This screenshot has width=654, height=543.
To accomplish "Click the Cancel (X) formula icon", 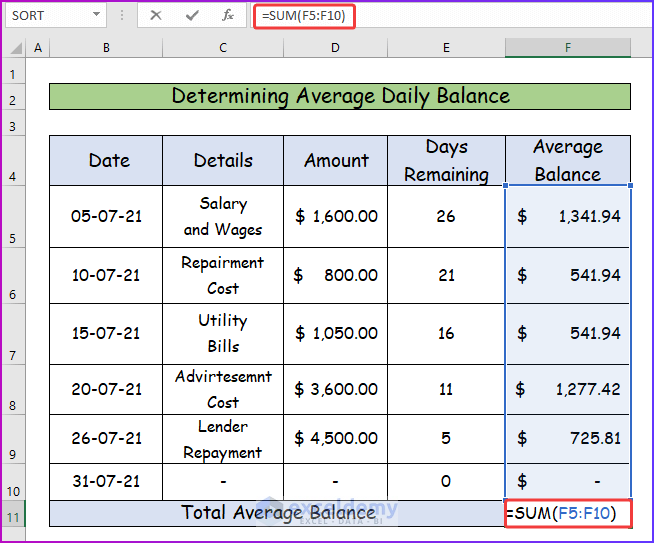I will click(156, 15).
